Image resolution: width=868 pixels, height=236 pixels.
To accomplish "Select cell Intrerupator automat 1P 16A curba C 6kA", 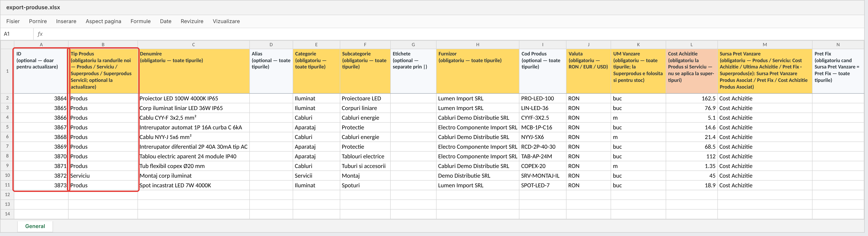I will (193, 127).
